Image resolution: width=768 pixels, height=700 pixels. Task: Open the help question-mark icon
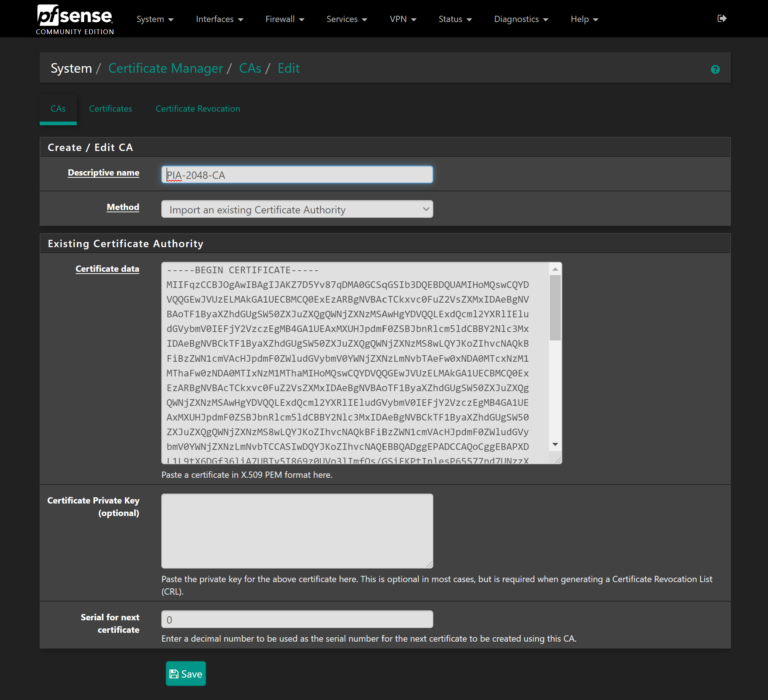click(x=715, y=69)
